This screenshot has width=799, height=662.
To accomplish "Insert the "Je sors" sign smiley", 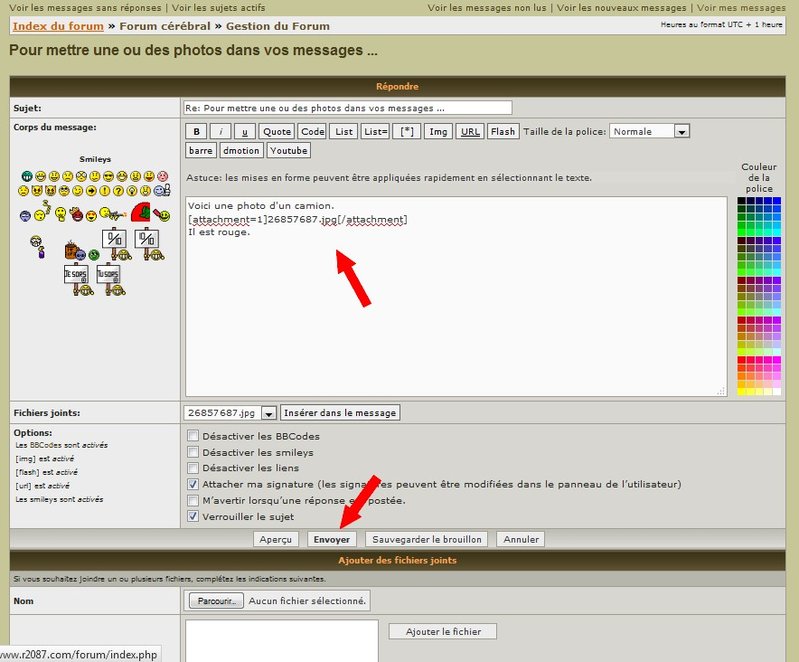I will [76, 274].
